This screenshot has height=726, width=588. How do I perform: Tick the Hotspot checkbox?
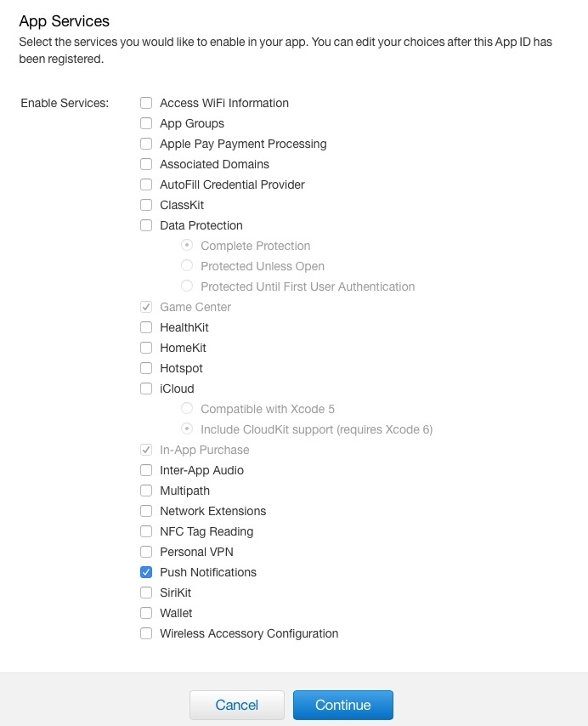[146, 368]
